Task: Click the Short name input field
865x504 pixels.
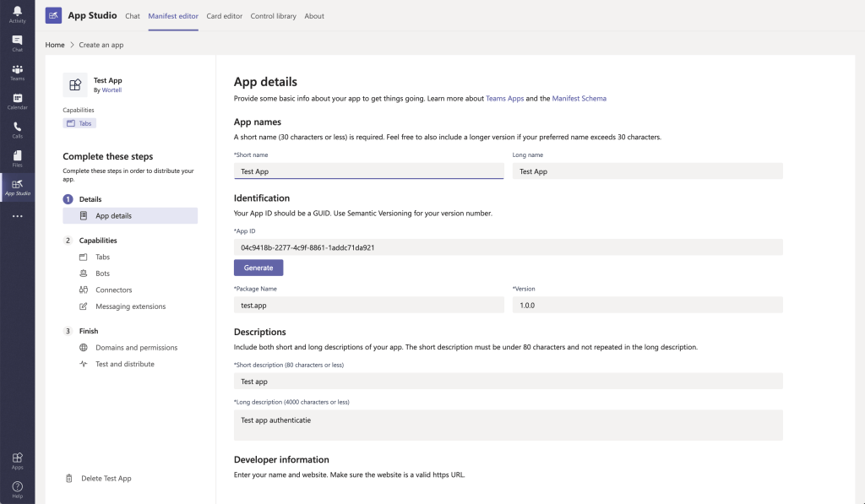Action: point(368,171)
